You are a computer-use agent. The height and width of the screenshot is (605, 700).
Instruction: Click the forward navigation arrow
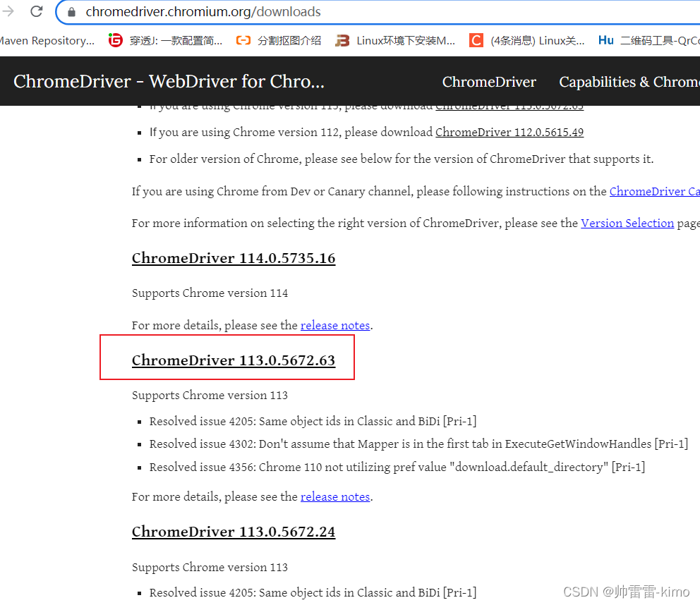click(8, 11)
